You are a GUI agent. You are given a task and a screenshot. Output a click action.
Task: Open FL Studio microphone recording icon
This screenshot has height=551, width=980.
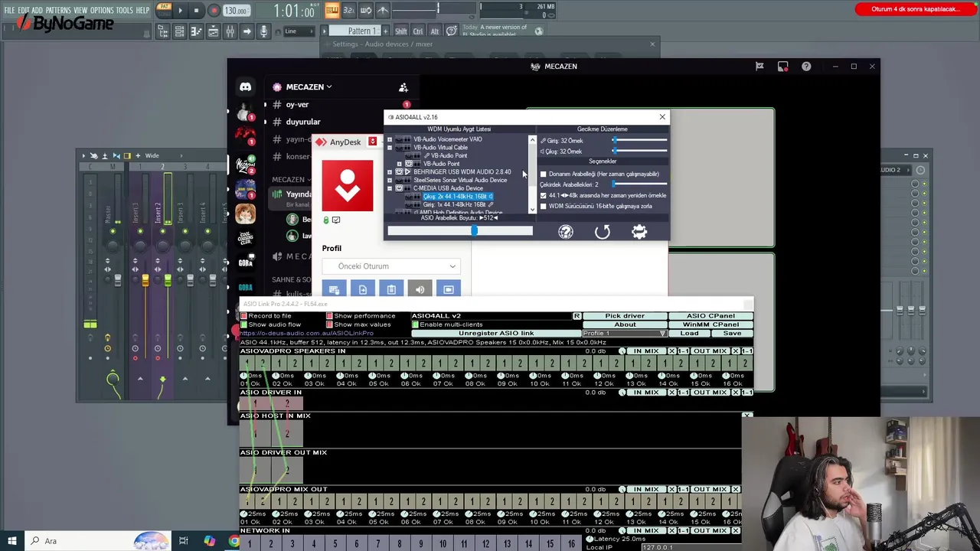pyautogui.click(x=263, y=31)
